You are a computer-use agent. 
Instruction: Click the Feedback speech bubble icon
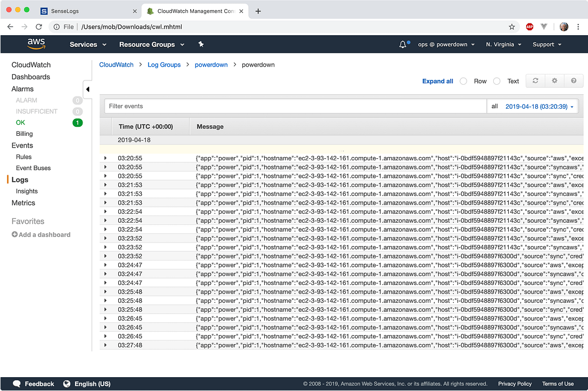click(x=17, y=384)
